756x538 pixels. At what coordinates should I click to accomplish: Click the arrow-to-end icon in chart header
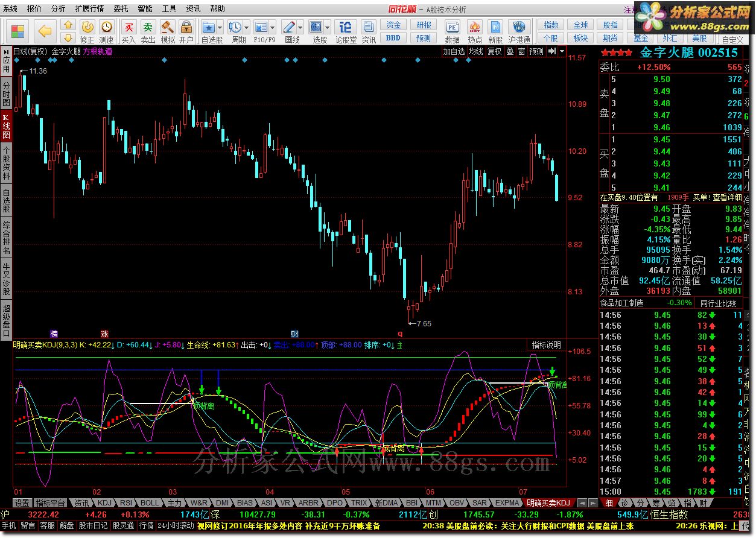tap(551, 52)
